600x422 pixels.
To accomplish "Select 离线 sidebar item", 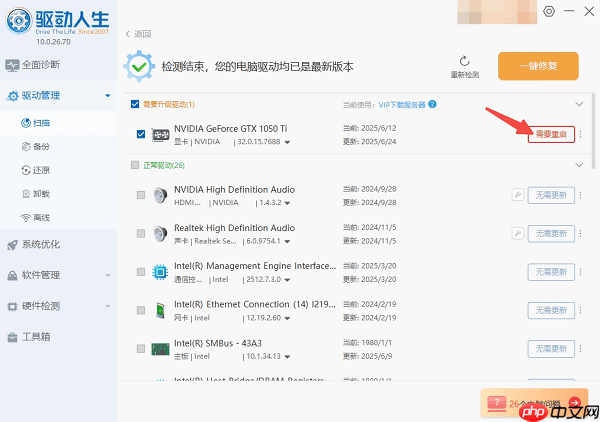I will click(36, 218).
